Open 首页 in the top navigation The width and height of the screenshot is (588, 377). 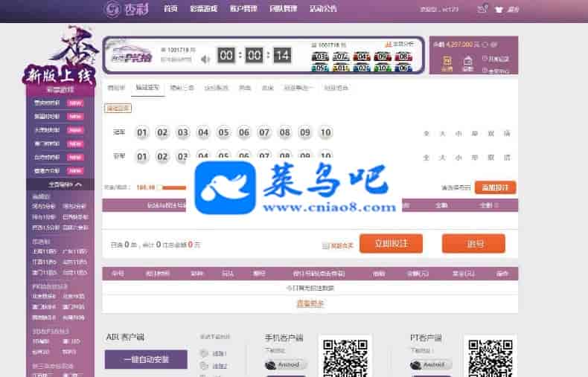click(170, 9)
